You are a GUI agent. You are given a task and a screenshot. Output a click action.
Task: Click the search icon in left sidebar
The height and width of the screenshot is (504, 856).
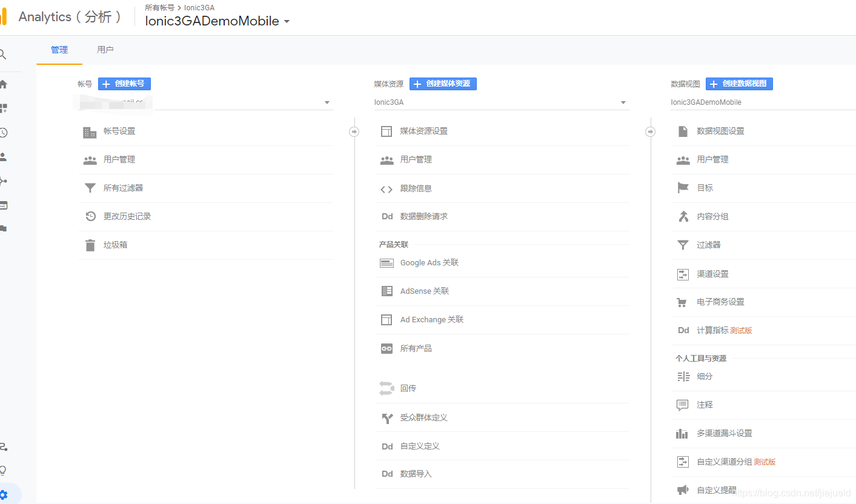[3, 55]
